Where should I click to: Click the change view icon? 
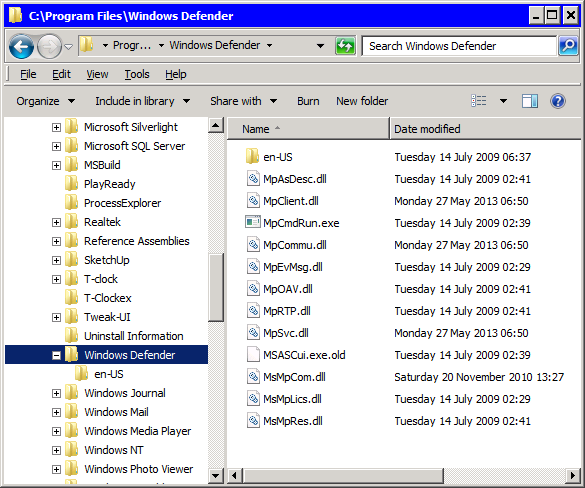pyautogui.click(x=479, y=101)
